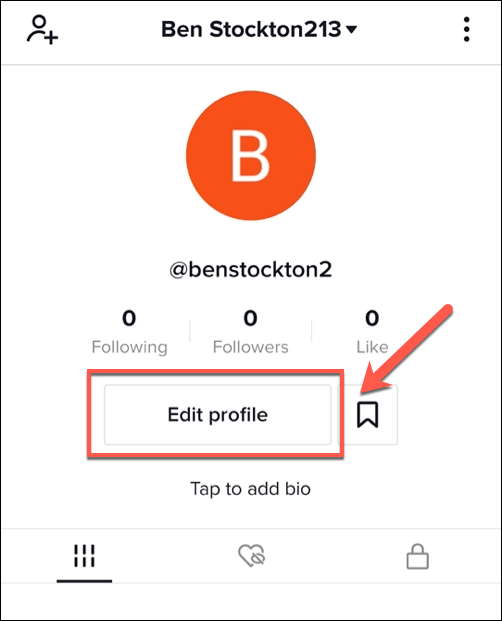Expand the account switcher arrow beside Ben Stockton213
Viewport: 502px width, 621px height.
[x=351, y=29]
